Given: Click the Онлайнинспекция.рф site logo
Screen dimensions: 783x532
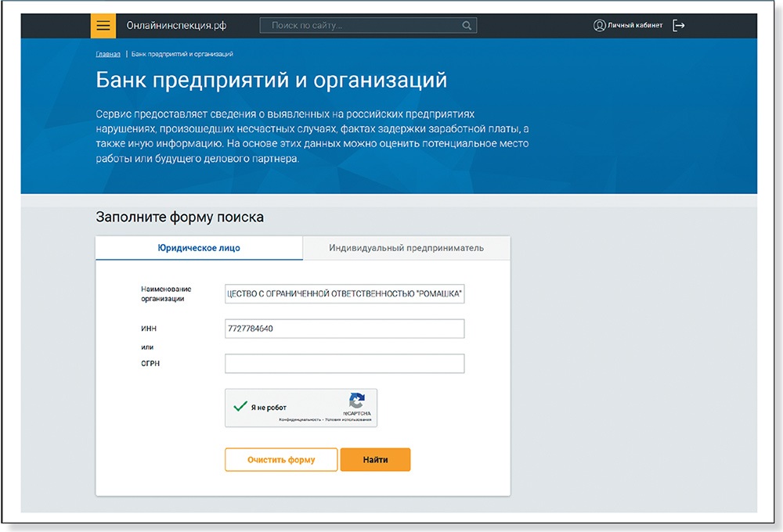Looking at the screenshot, I should 177,26.
